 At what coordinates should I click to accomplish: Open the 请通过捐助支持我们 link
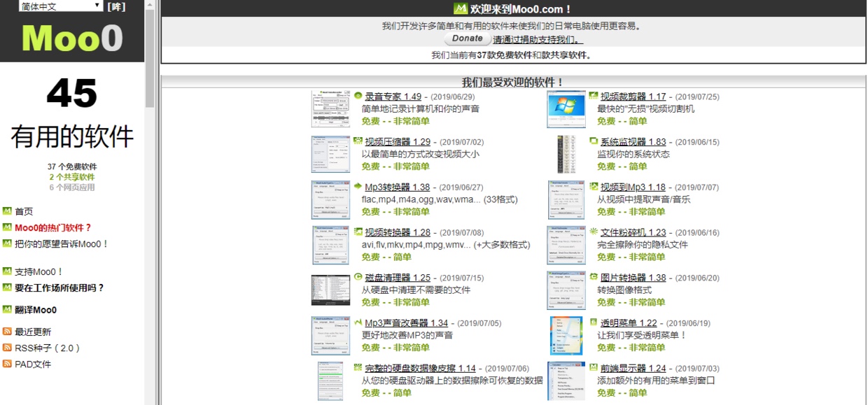pos(538,40)
